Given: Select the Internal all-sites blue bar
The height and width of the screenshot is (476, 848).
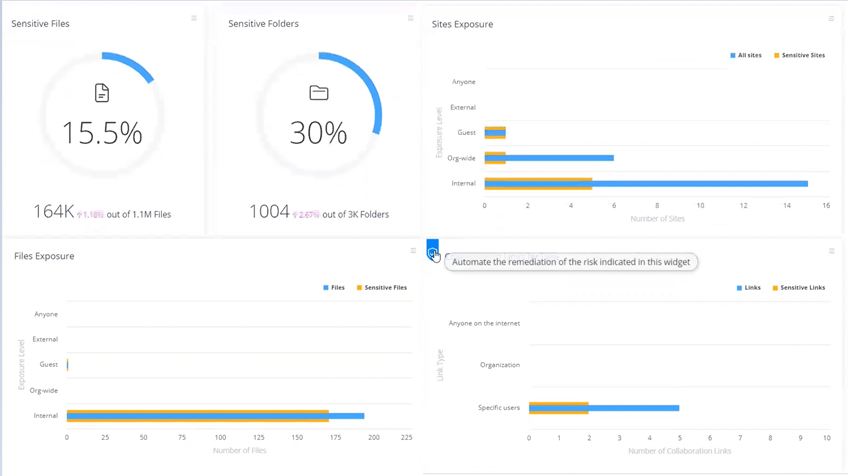Looking at the screenshot, I should (700, 184).
